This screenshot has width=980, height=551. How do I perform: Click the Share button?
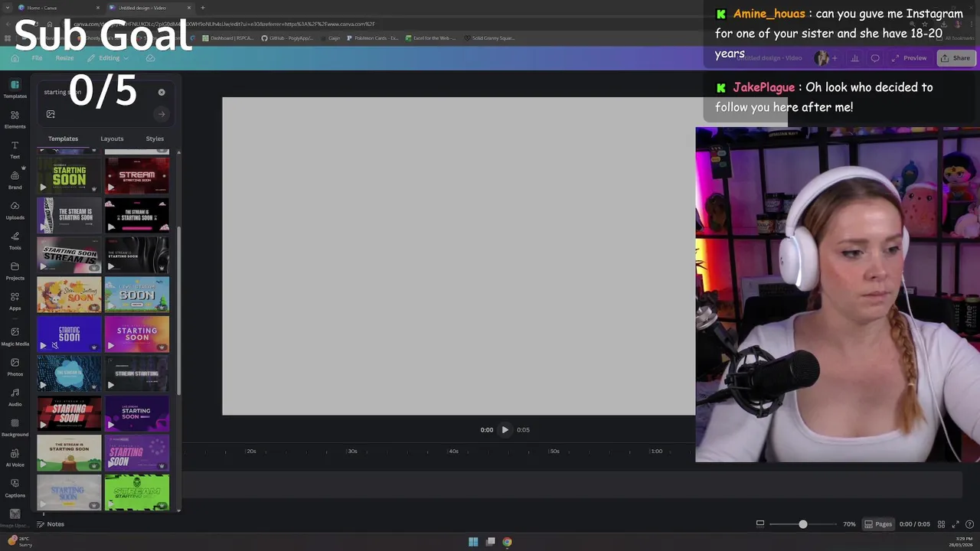tap(955, 58)
